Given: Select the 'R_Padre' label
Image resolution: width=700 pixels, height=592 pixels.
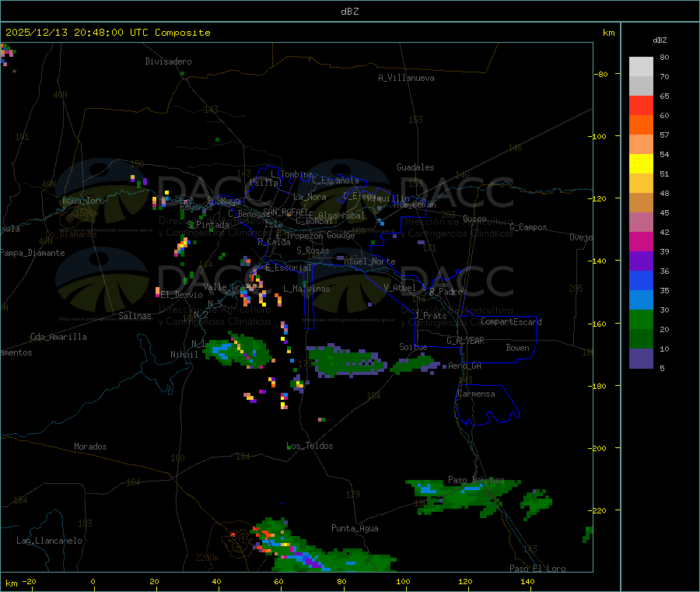Looking at the screenshot, I should [x=446, y=292].
